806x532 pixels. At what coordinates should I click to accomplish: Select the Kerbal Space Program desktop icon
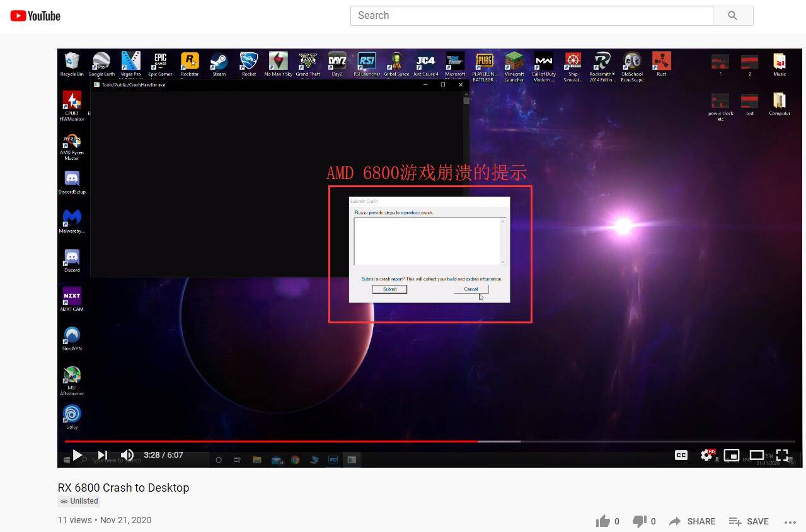[396, 64]
